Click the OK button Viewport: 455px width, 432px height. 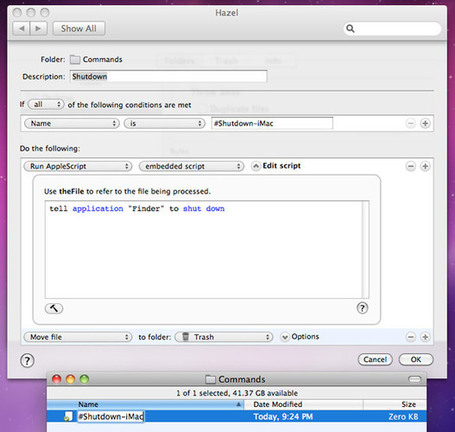(x=416, y=360)
